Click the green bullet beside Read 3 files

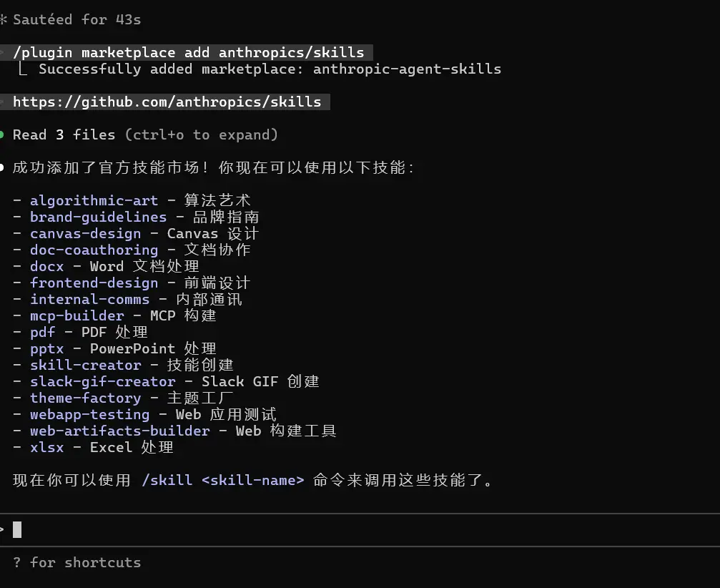2,134
